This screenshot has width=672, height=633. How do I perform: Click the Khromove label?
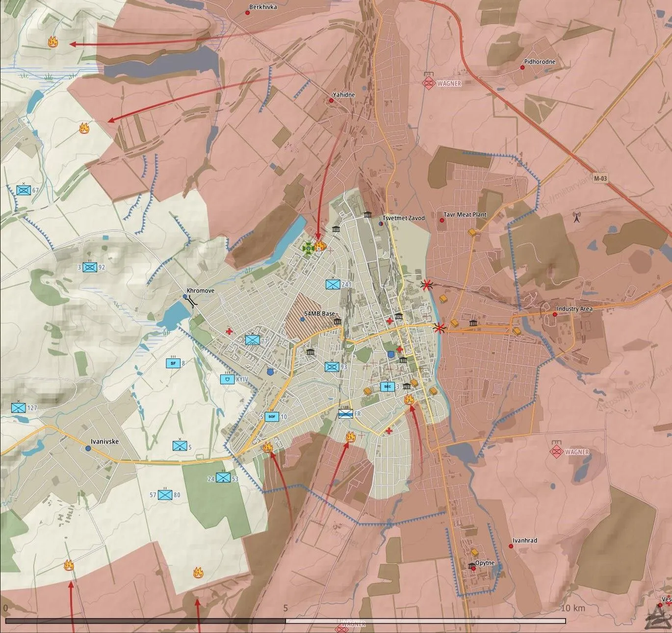pos(200,291)
